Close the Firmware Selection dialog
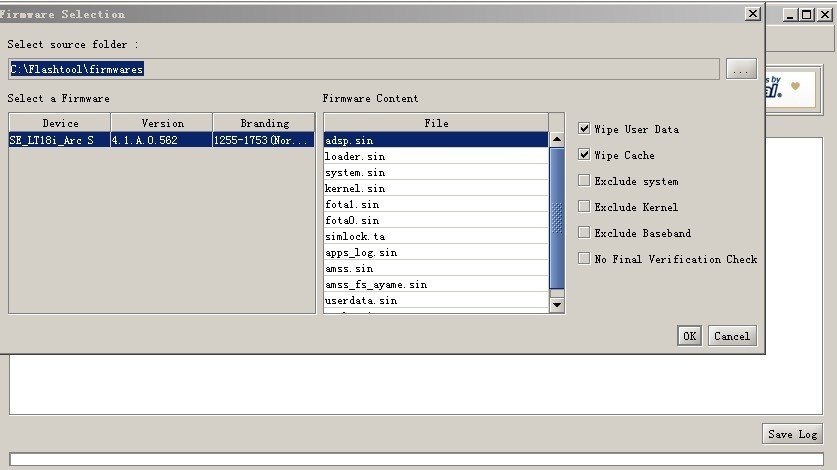Image resolution: width=837 pixels, height=470 pixels. tap(752, 14)
